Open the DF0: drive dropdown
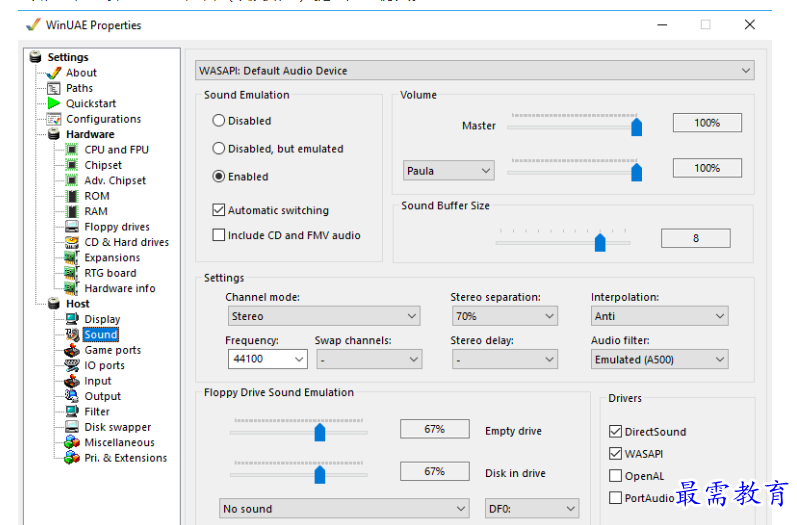Viewport: 797px width, 525px height. click(532, 509)
